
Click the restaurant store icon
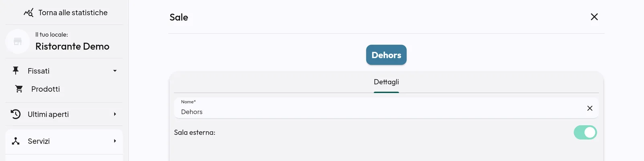(x=18, y=41)
